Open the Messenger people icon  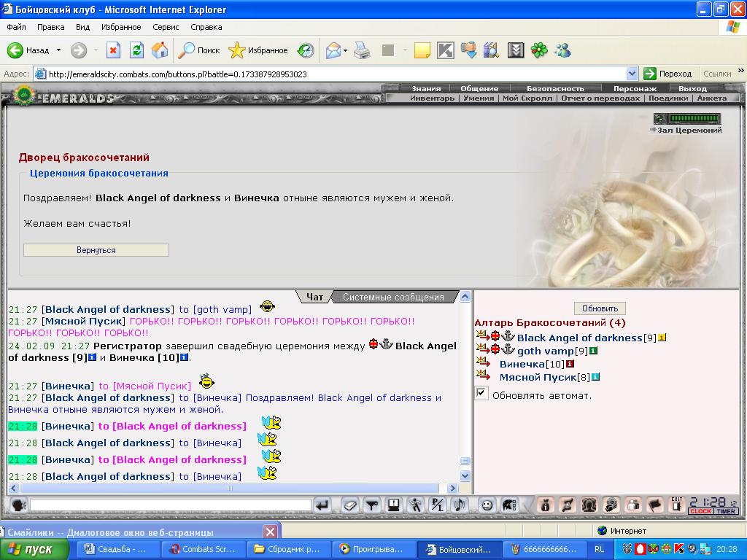click(562, 50)
